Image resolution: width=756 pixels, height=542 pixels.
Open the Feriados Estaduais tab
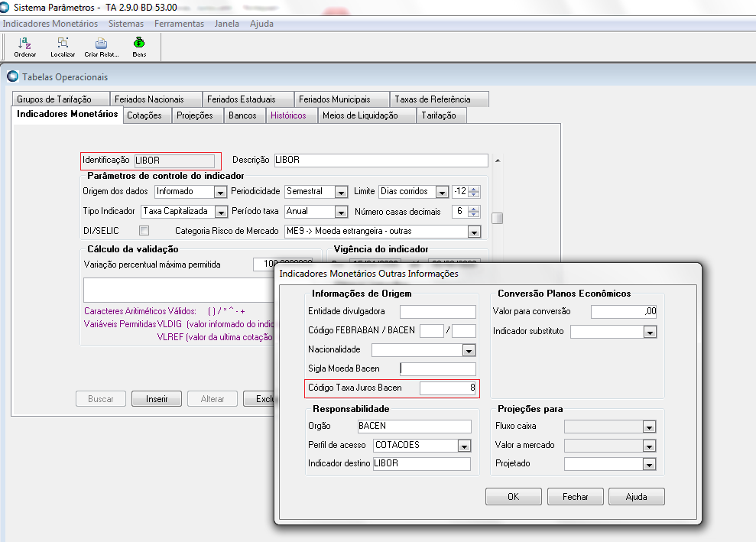pos(248,99)
